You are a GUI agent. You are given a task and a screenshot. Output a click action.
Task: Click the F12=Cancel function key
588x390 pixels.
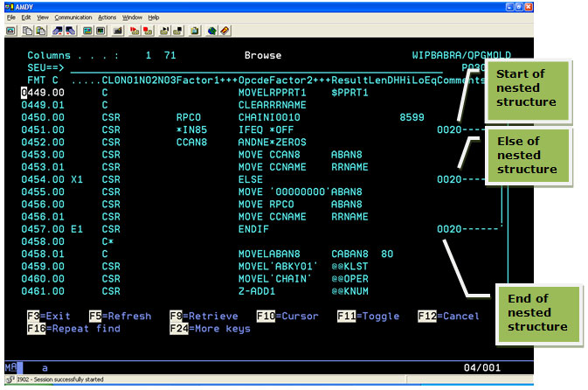point(448,316)
